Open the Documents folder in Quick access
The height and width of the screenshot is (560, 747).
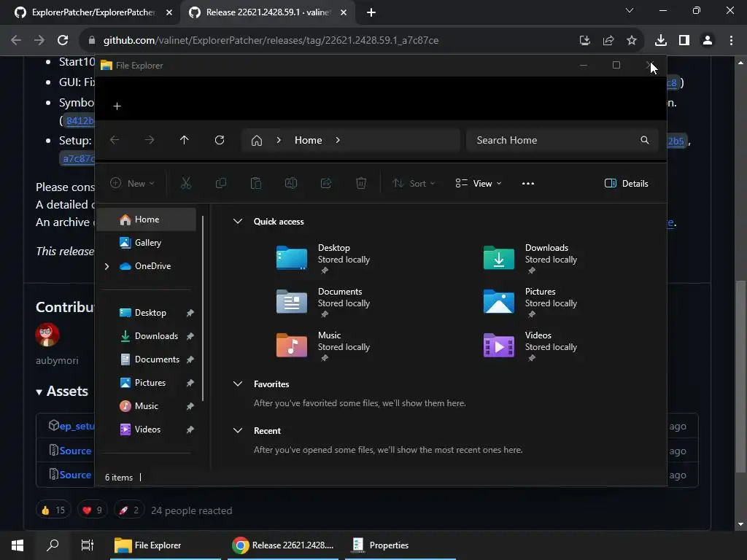click(323, 302)
